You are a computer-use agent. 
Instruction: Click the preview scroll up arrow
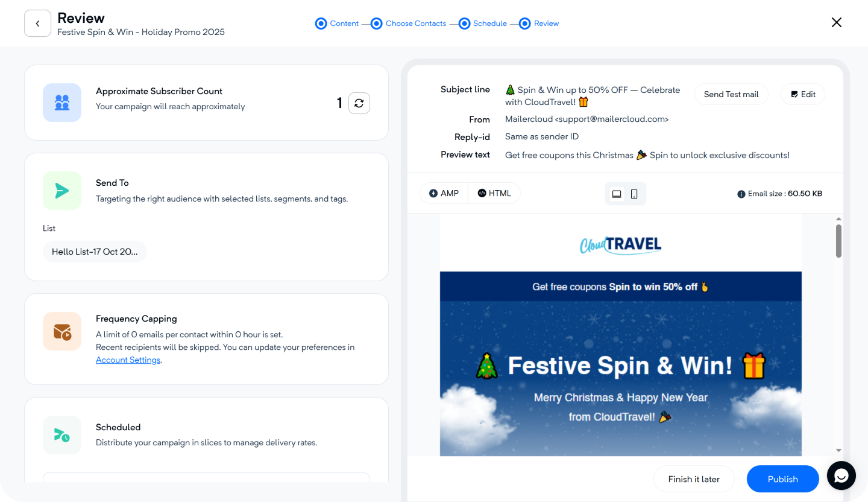(838, 219)
